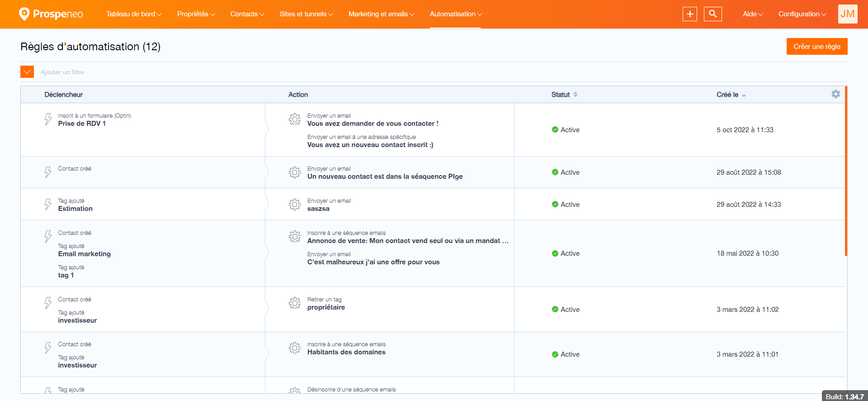This screenshot has width=868, height=401.
Task: Open the Automatisation menu
Action: (456, 14)
